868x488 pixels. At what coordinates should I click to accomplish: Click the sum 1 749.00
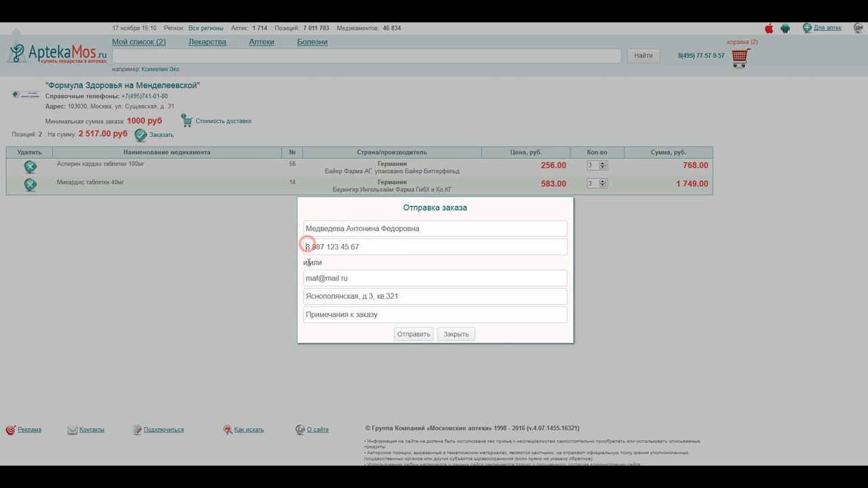pos(692,184)
